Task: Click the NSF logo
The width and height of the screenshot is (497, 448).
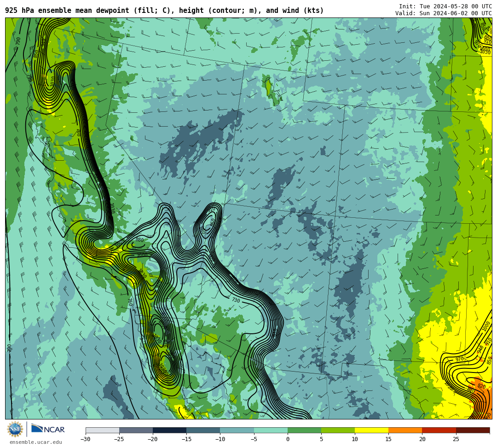Action: [15, 429]
